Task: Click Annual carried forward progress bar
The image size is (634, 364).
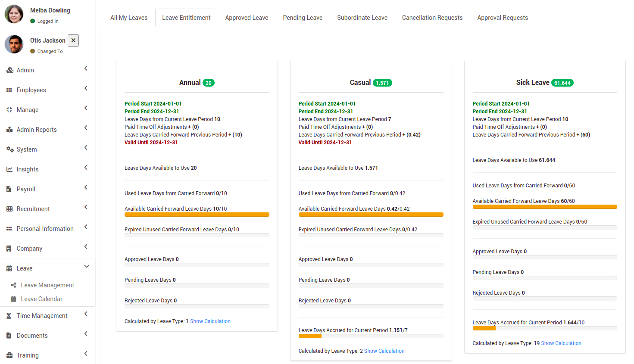Action: [197, 215]
